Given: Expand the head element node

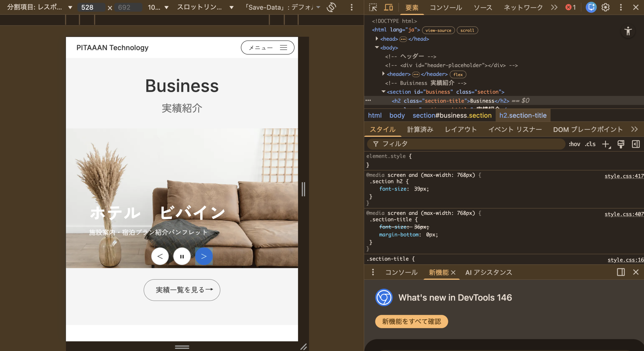Looking at the screenshot, I should coord(377,39).
